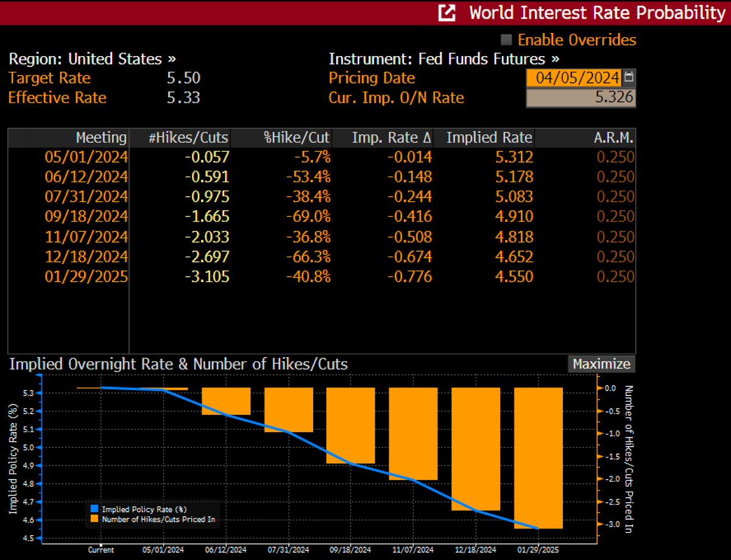Click the 09/18/2024 orange bar in the chart
Screen dimensions: 731x560
pyautogui.click(x=350, y=427)
